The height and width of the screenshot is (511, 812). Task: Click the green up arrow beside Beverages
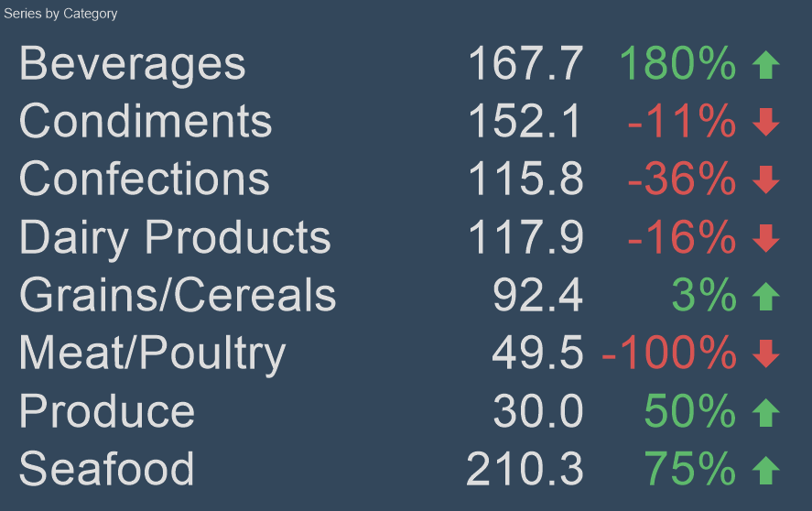[x=765, y=64]
